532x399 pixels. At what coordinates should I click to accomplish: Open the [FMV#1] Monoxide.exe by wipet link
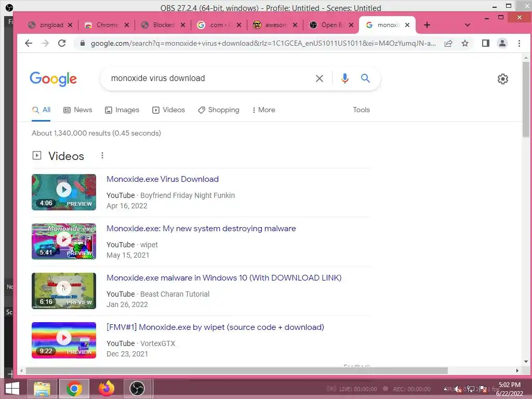point(215,327)
